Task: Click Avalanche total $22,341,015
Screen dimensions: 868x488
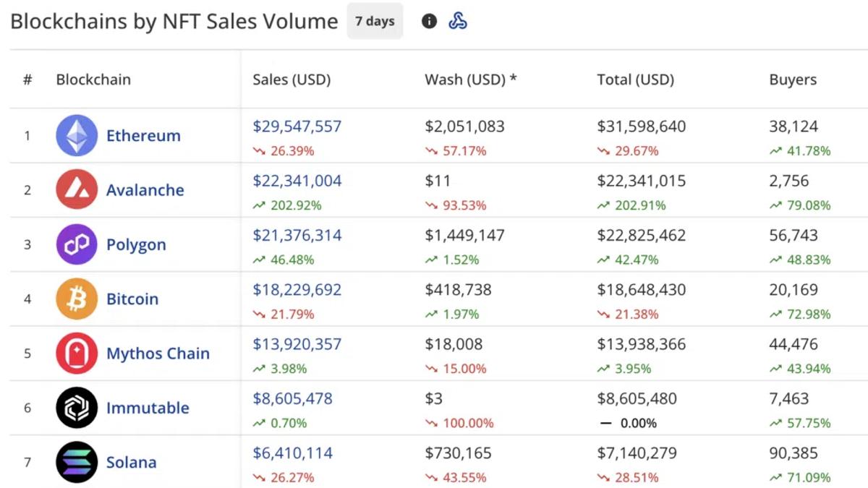Action: [642, 181]
